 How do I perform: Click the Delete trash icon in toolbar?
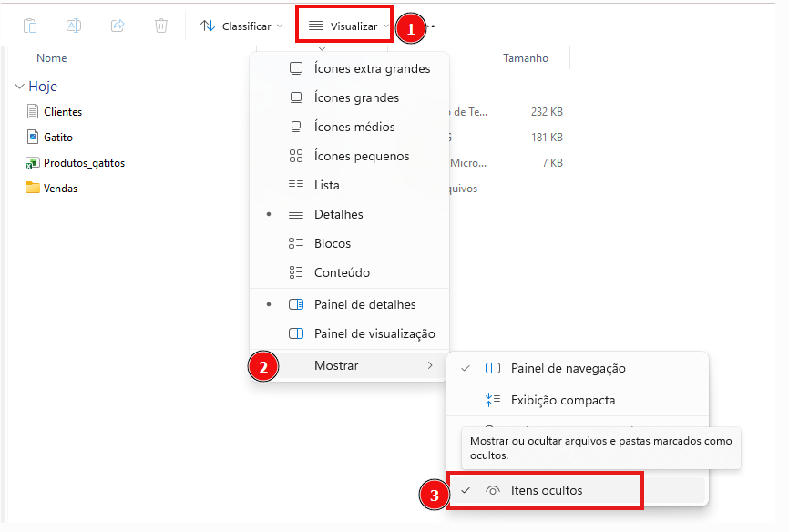(x=161, y=26)
